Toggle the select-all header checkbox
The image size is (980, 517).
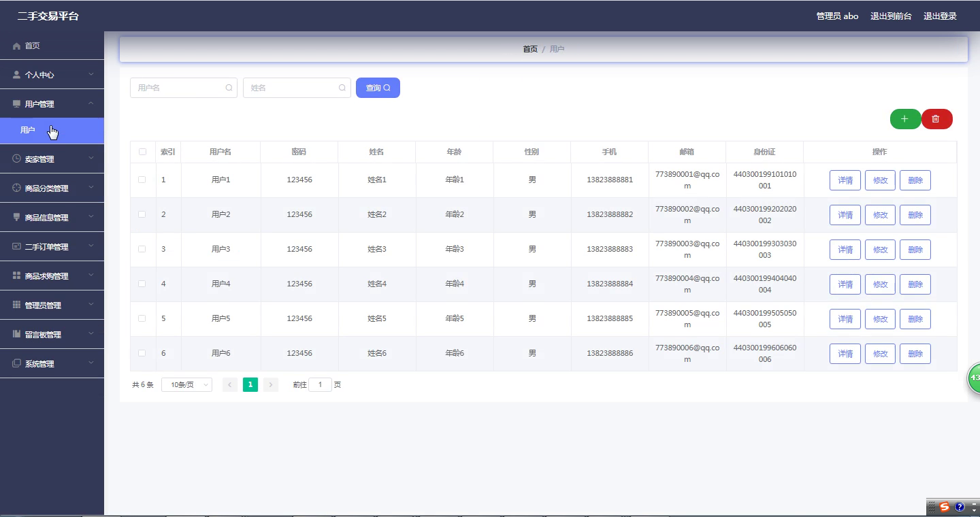point(142,152)
